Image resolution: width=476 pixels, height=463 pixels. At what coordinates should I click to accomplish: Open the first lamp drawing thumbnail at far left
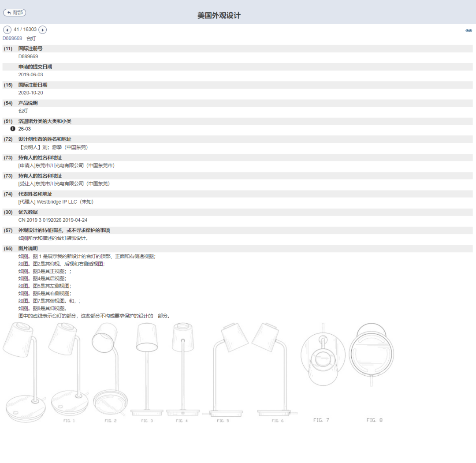pyautogui.click(x=25, y=372)
